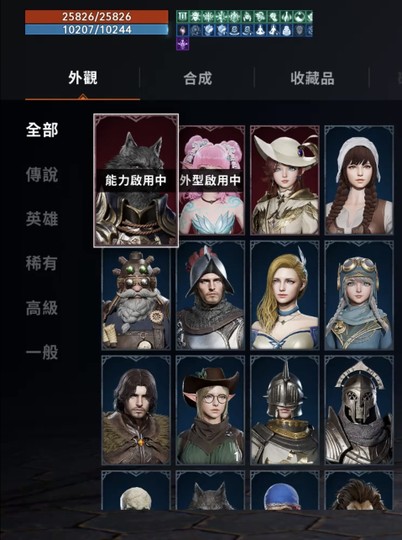
Task: Filter costumes by 傳說 rarity
Action: point(42,175)
